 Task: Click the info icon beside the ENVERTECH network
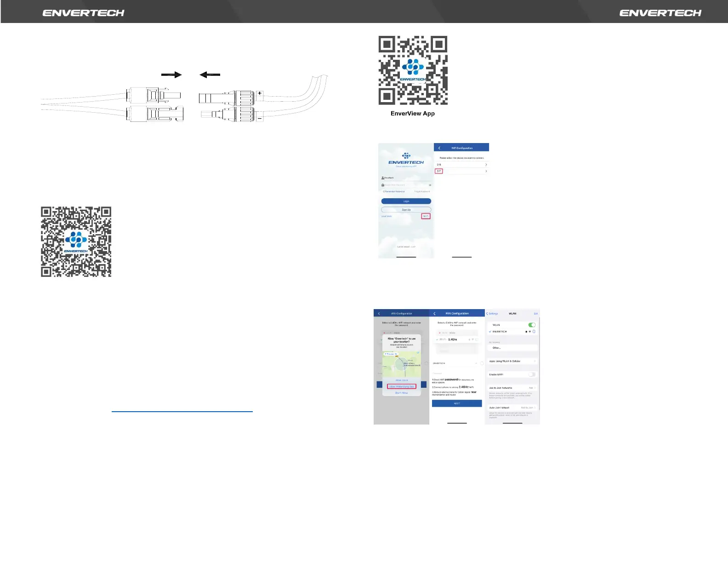pyautogui.click(x=534, y=332)
